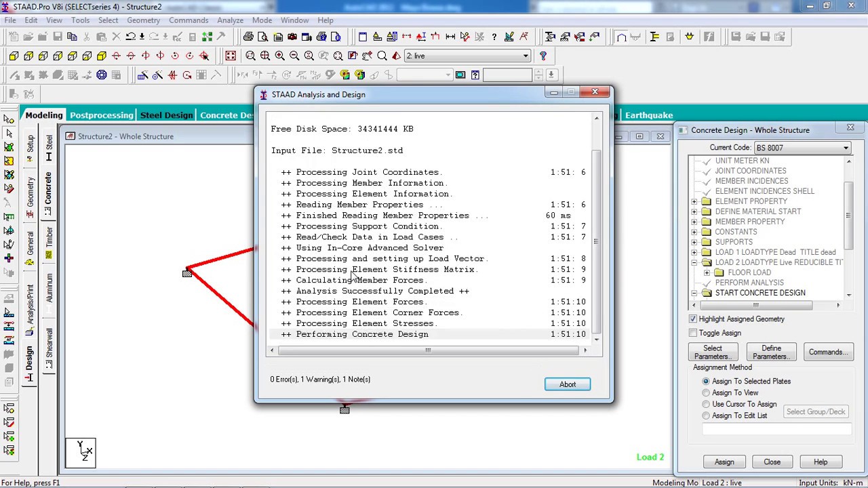Viewport: 868px width, 488px height.
Task: Collapse the LOAD 2 LOADTYPE Live node
Action: click(694, 262)
